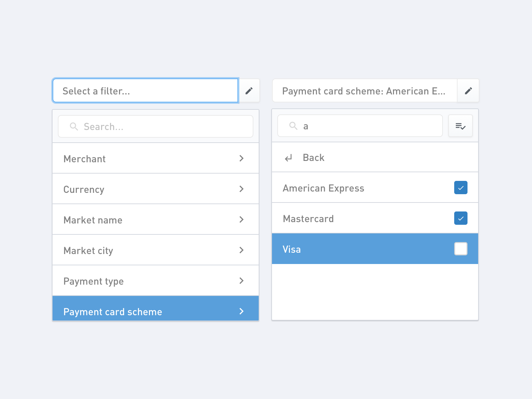Expand the Currency filter chevron
Image resolution: width=532 pixels, height=399 pixels.
242,189
